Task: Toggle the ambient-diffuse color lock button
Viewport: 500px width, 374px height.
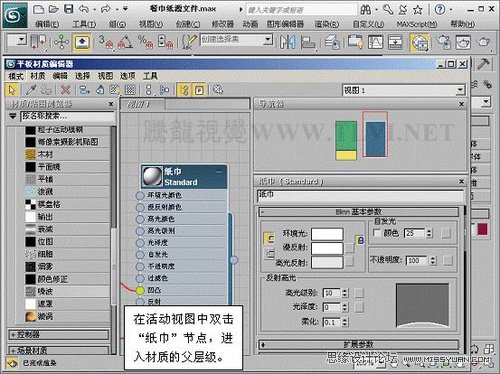Action: pyautogui.click(x=360, y=240)
